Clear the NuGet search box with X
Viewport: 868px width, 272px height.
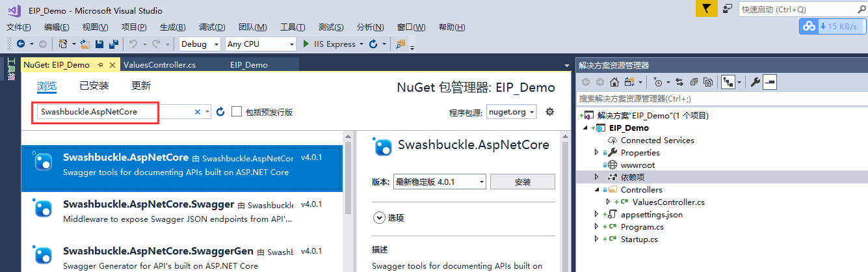click(198, 112)
